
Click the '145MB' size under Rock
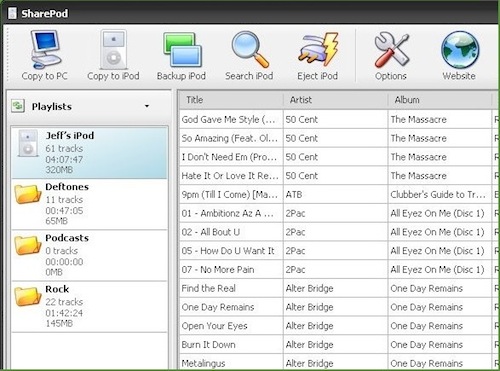[59, 323]
